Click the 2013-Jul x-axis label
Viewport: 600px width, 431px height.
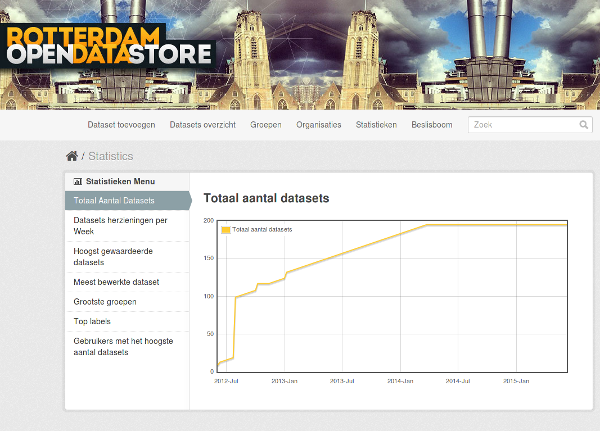point(342,381)
